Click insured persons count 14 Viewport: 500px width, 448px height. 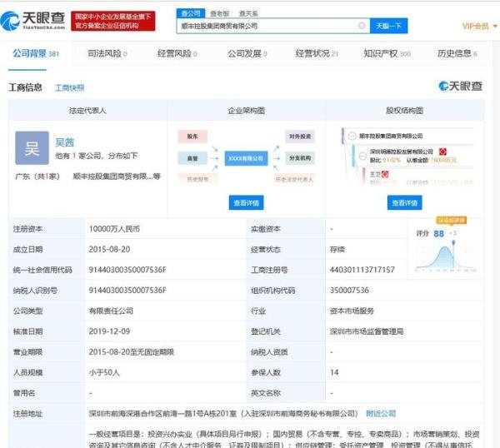(x=334, y=372)
